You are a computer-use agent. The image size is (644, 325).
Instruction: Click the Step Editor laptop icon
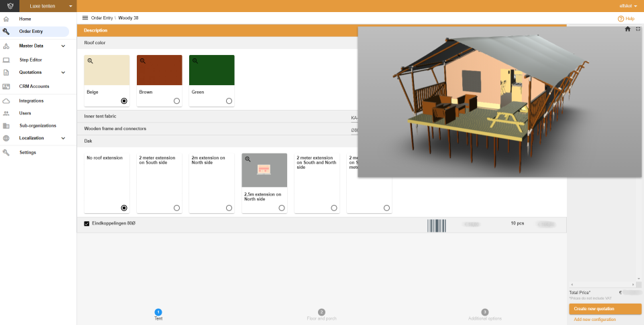[x=6, y=60]
